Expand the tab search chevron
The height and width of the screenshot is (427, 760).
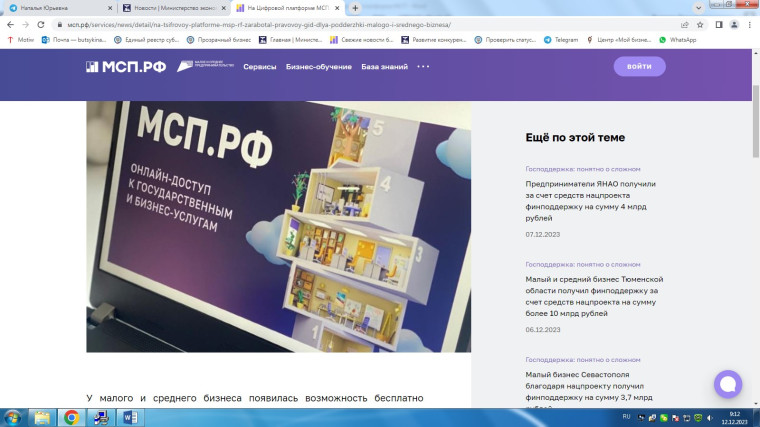click(x=698, y=8)
